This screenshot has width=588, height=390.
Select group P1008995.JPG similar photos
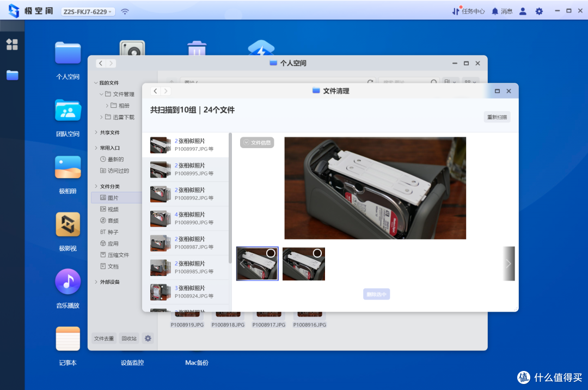pyautogui.click(x=186, y=169)
